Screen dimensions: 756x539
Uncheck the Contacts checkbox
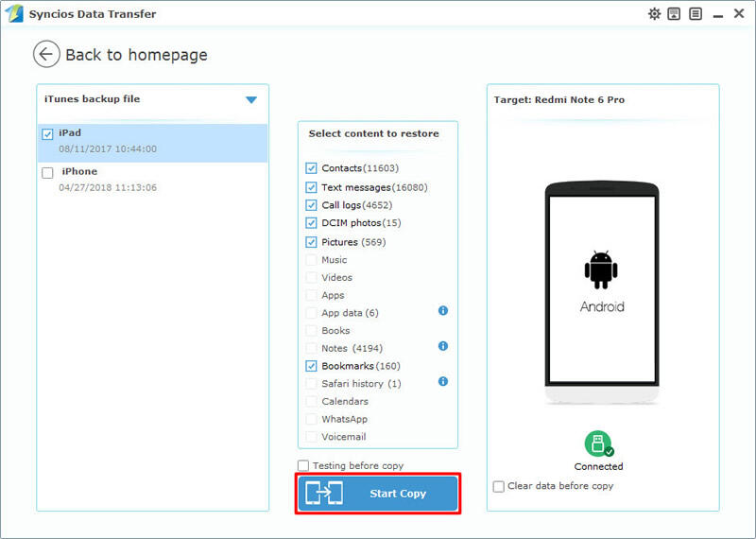pos(312,168)
